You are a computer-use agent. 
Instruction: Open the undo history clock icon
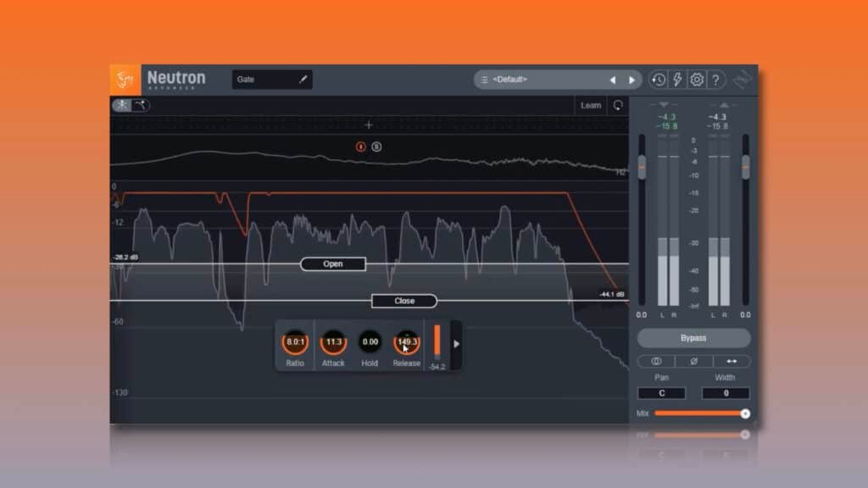pyautogui.click(x=658, y=80)
